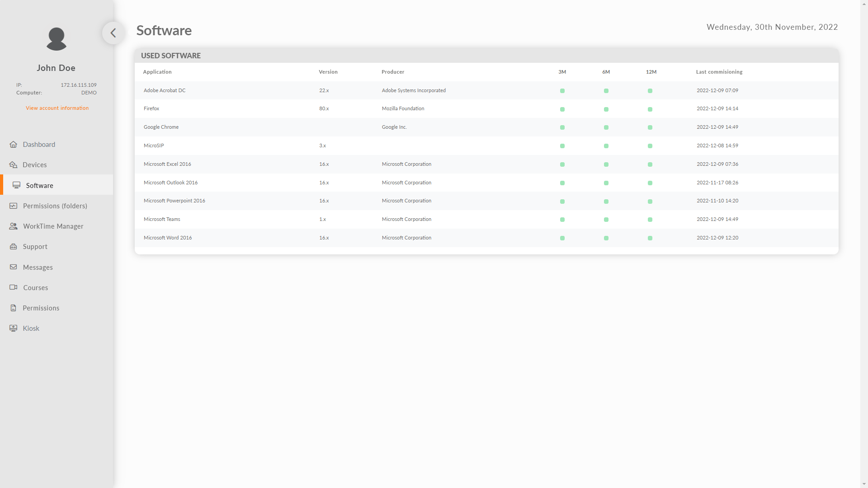
Task: Click the 6M column header
Action: point(606,72)
